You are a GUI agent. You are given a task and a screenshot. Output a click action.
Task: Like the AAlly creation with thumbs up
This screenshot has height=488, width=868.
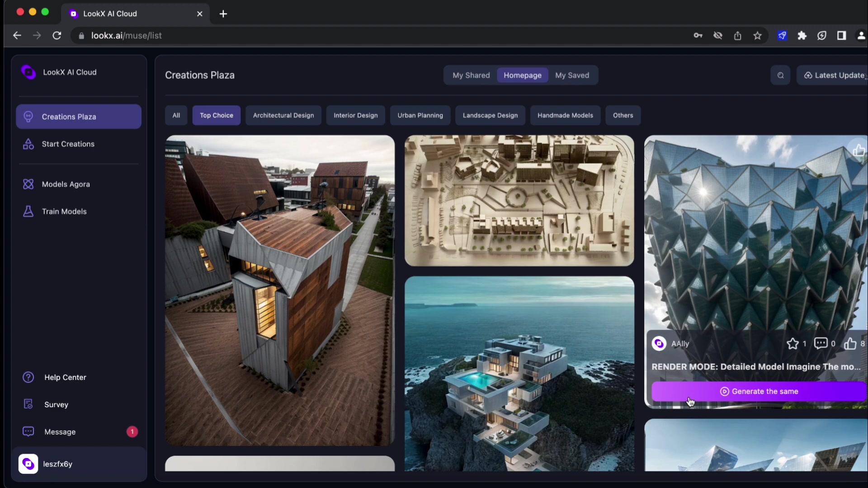click(x=850, y=343)
